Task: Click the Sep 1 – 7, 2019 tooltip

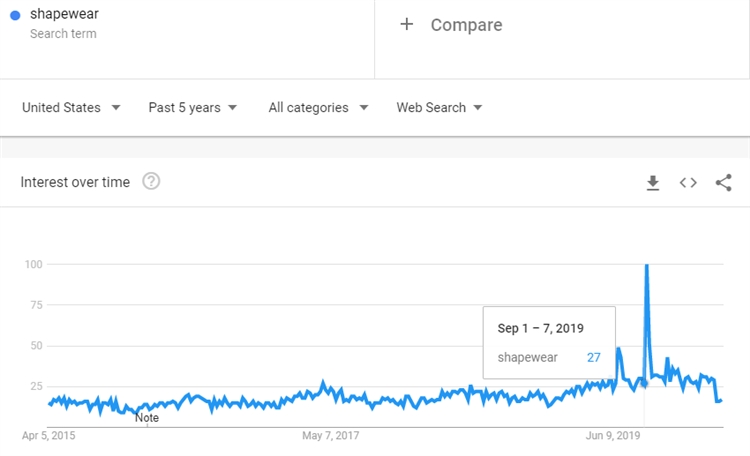Action: pos(541,328)
